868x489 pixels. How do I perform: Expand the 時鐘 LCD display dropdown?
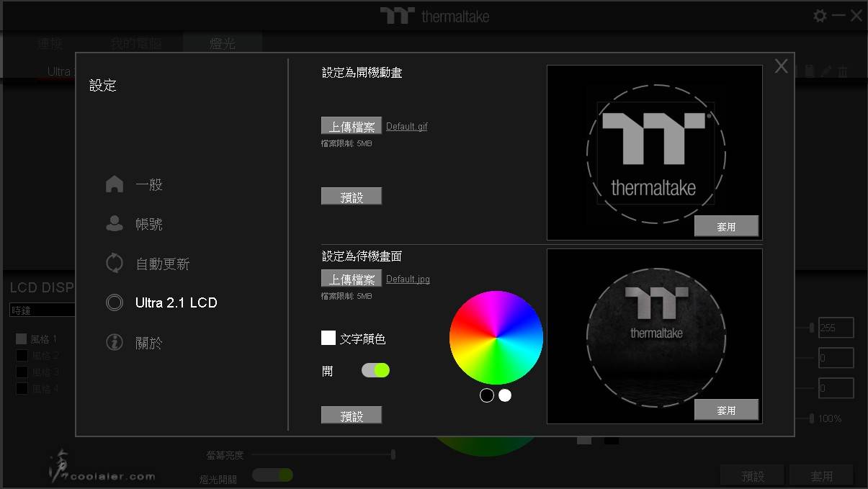pyautogui.click(x=42, y=310)
